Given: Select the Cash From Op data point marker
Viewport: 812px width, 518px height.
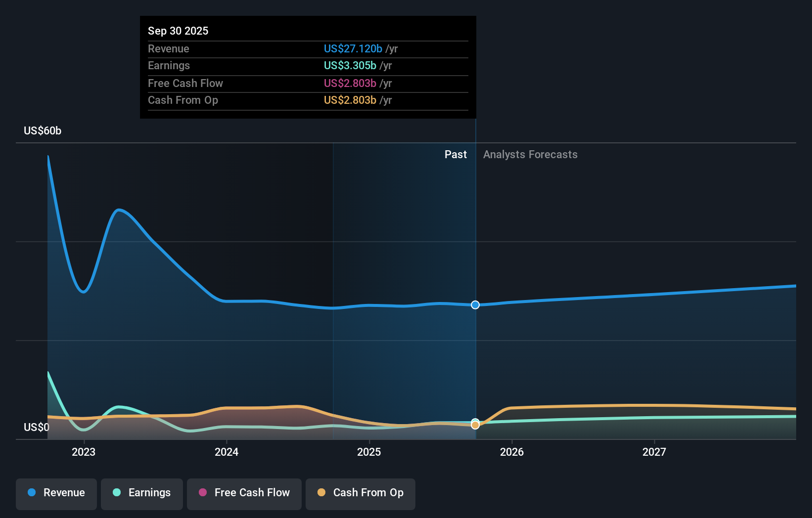Looking at the screenshot, I should click(475, 425).
